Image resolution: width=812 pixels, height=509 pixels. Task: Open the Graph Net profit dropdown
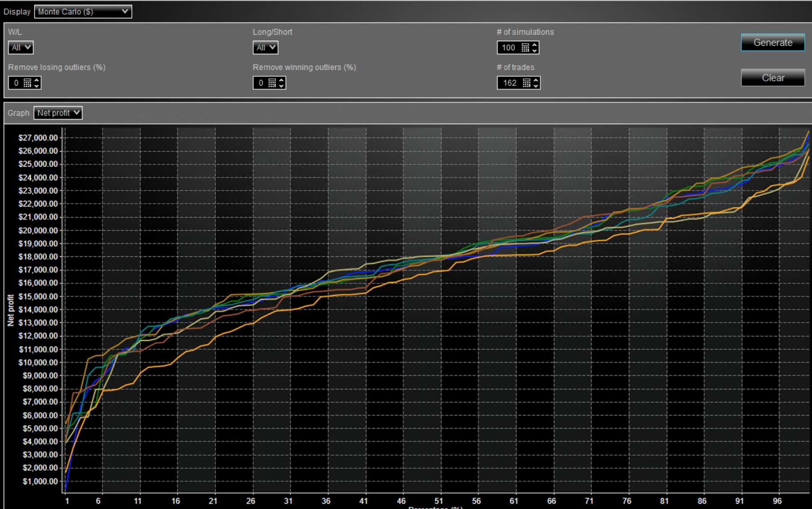point(58,113)
